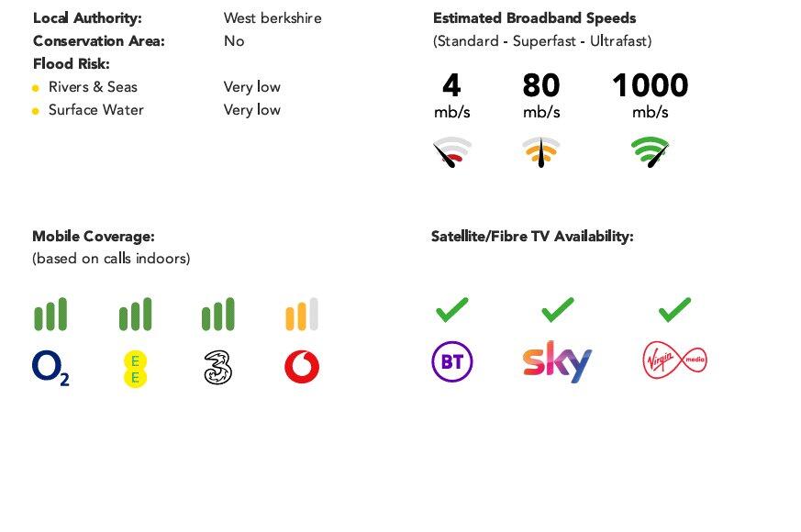The width and height of the screenshot is (801, 532).
Task: Click the Rivers & Seas flood risk label
Action: tap(93, 87)
